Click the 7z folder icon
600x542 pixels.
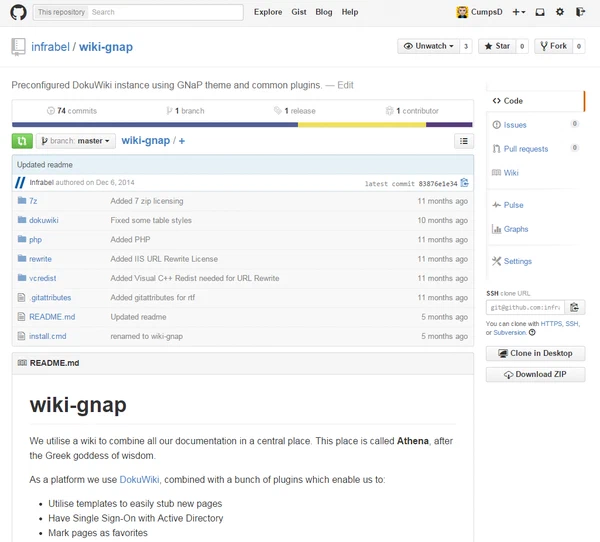pyautogui.click(x=22, y=201)
